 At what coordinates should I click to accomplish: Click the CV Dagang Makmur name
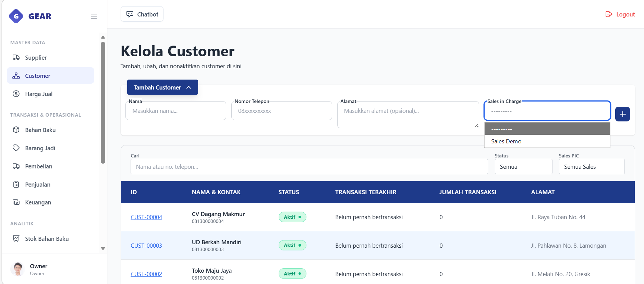click(218, 214)
